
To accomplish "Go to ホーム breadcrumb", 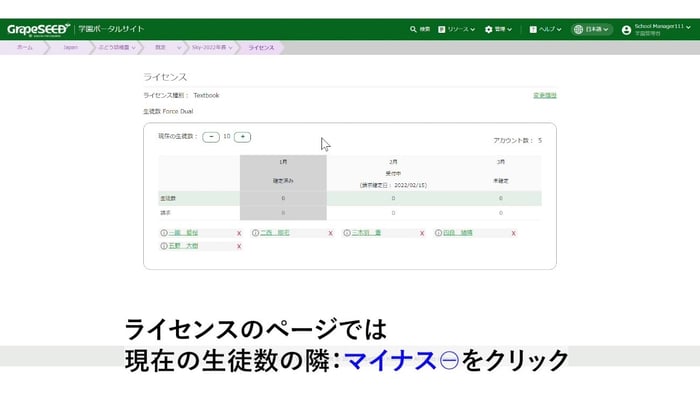I will pyautogui.click(x=25, y=47).
